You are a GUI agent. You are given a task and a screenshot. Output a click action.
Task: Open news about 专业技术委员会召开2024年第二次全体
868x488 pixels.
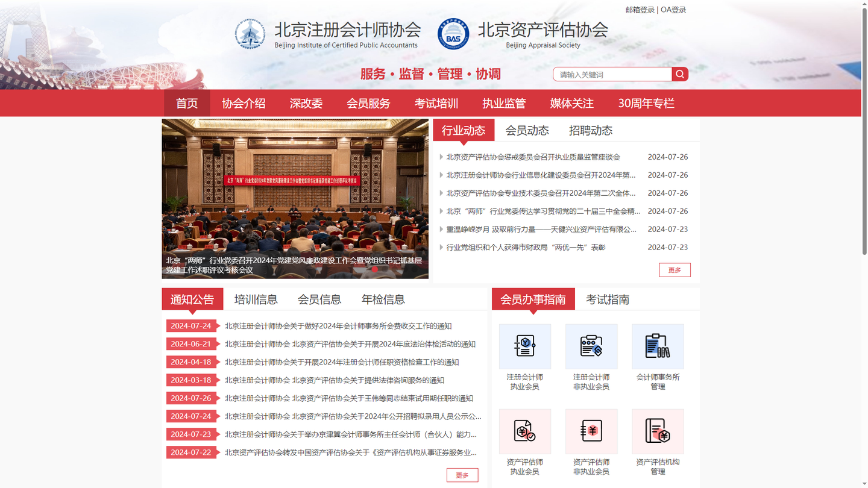tap(541, 193)
